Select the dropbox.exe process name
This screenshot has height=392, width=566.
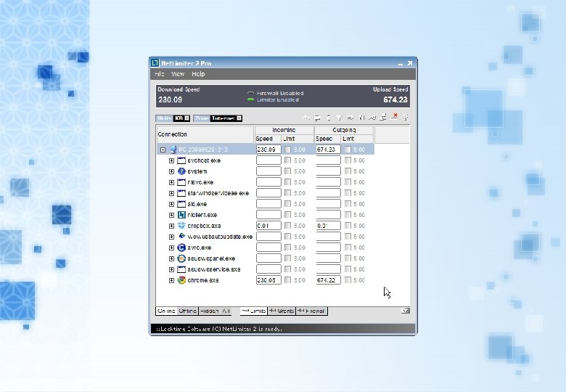(204, 226)
